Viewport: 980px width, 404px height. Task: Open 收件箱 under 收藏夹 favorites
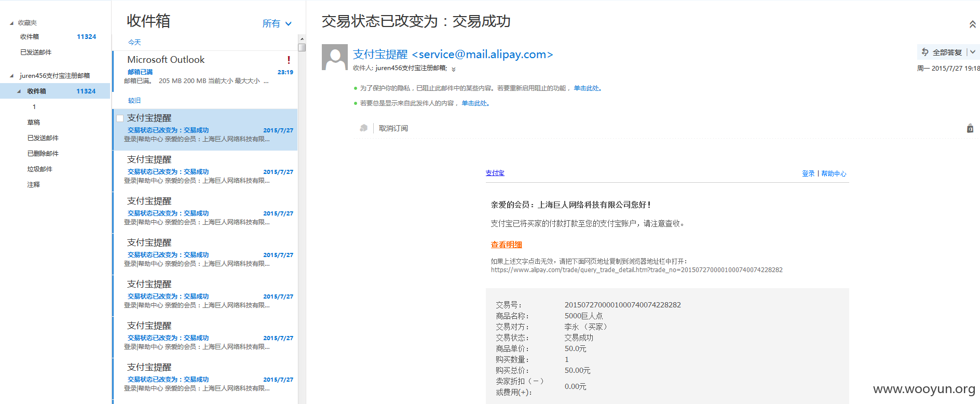tap(30, 37)
